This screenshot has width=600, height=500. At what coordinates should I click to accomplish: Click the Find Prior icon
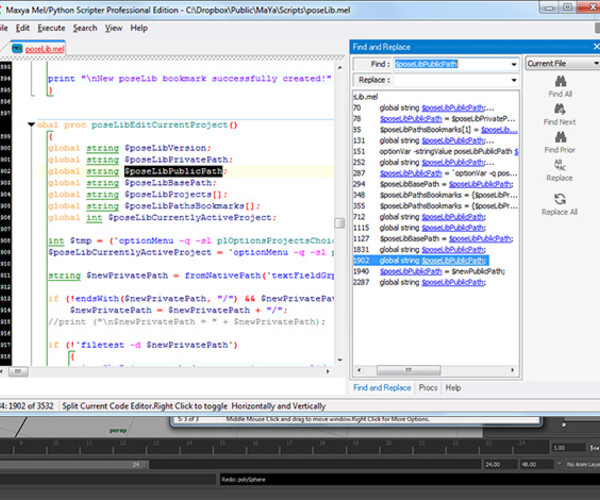tap(561, 139)
